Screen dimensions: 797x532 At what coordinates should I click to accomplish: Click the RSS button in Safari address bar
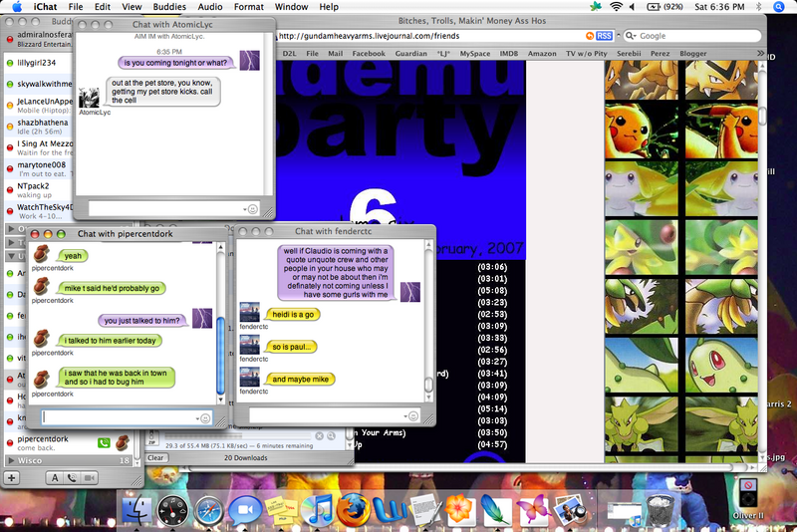[604, 36]
